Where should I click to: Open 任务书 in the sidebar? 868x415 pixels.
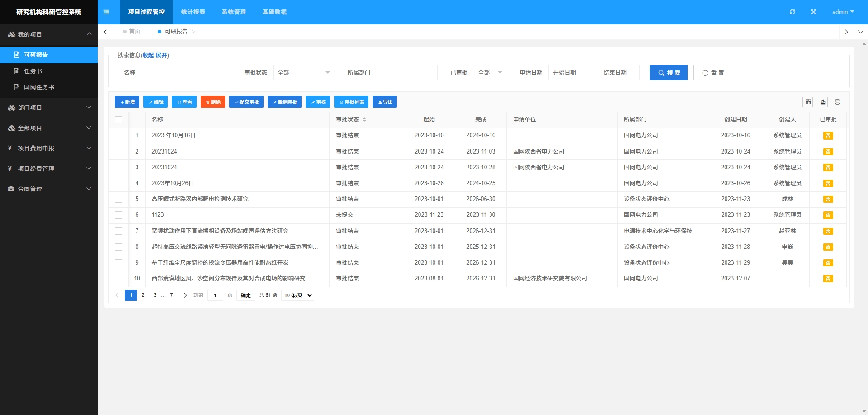(33, 71)
